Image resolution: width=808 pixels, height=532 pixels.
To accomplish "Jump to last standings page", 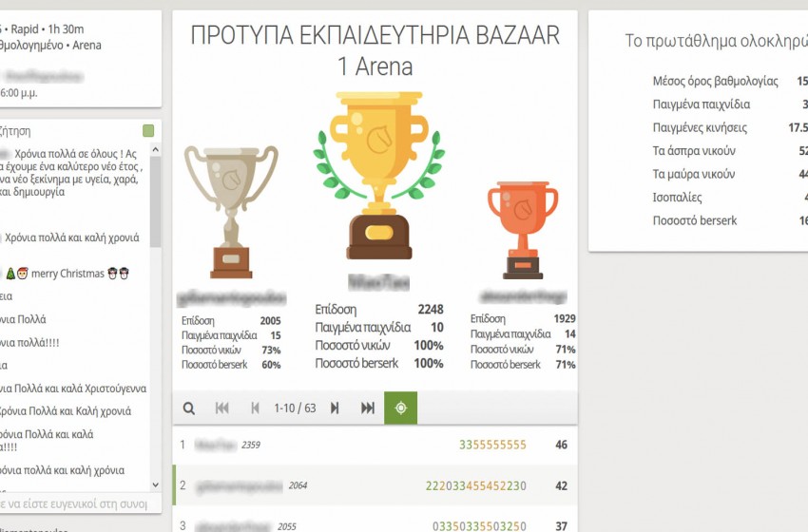I will click(368, 408).
